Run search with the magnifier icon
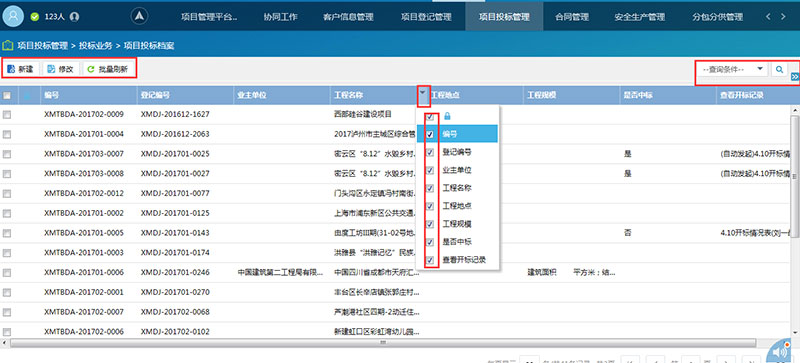Image resolution: width=800 pixels, height=363 pixels. click(779, 69)
